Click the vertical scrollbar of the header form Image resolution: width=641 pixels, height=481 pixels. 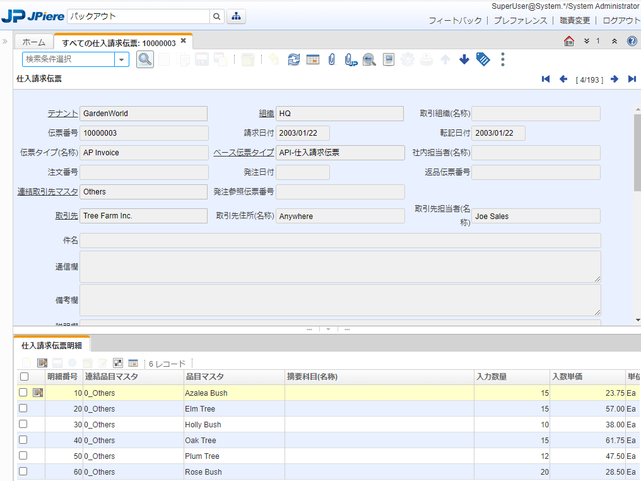tap(638, 153)
